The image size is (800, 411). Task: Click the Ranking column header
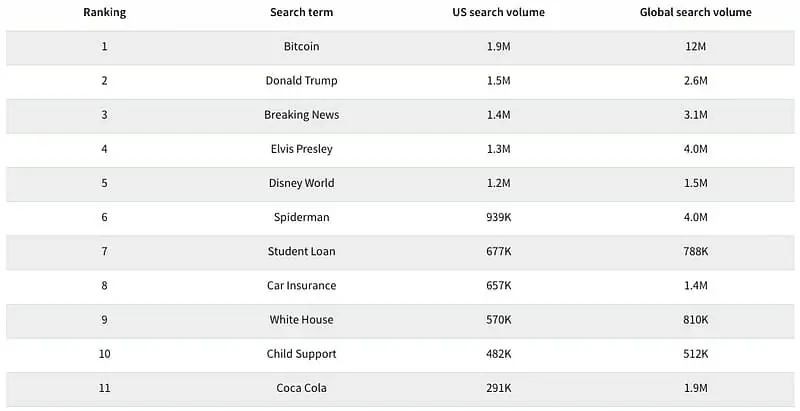[104, 13]
